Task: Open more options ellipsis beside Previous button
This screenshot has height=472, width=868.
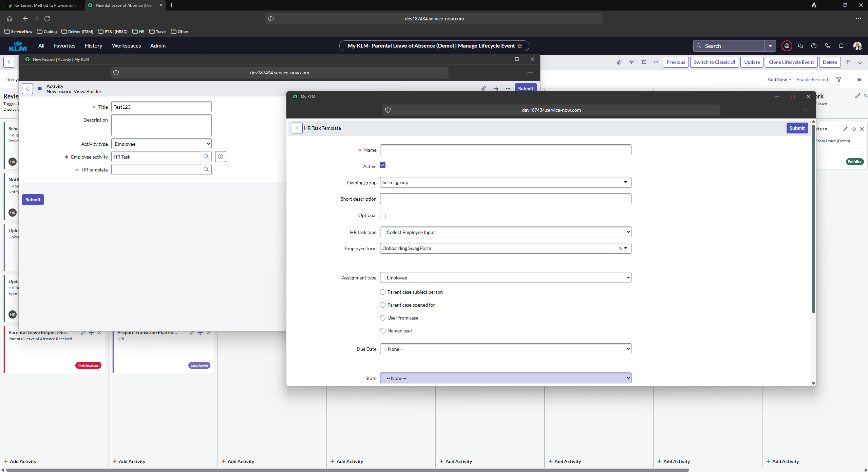Action: (x=656, y=62)
